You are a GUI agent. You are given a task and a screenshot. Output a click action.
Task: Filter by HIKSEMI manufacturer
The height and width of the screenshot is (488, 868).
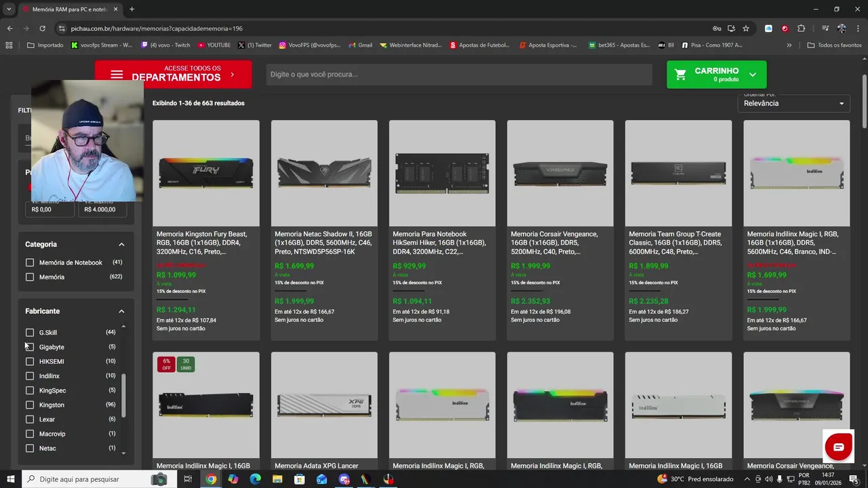tap(30, 361)
